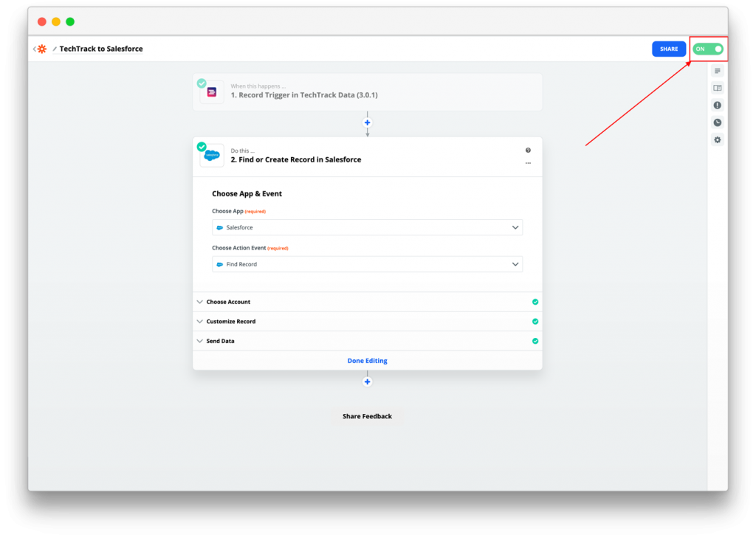Viewport: 756px width, 546px height.
Task: Click the green check on Send Data row
Action: pos(535,341)
